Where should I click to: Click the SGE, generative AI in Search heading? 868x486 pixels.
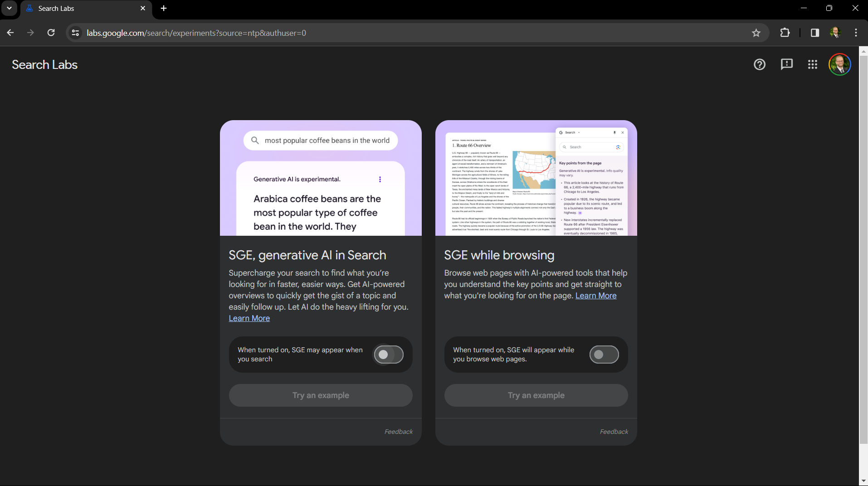point(307,255)
